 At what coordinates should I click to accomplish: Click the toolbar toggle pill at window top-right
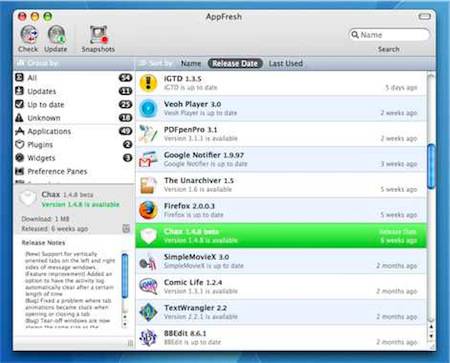click(x=424, y=16)
